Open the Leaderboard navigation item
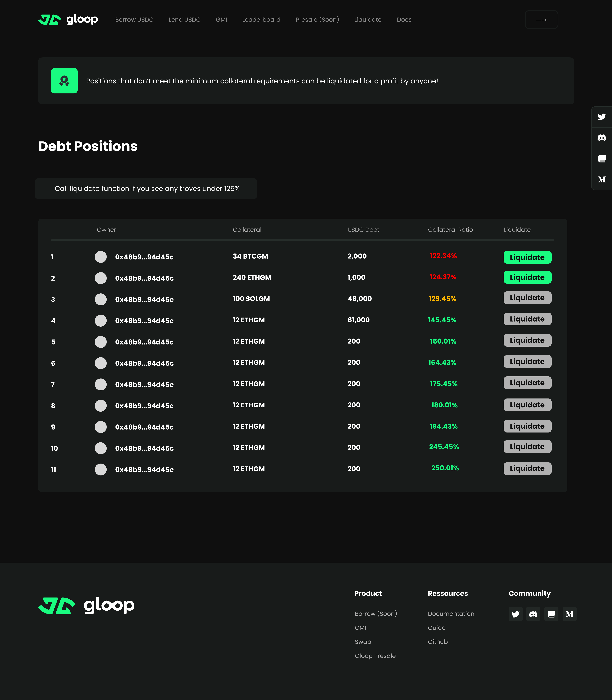Screen dimensions: 612x700 261,19
